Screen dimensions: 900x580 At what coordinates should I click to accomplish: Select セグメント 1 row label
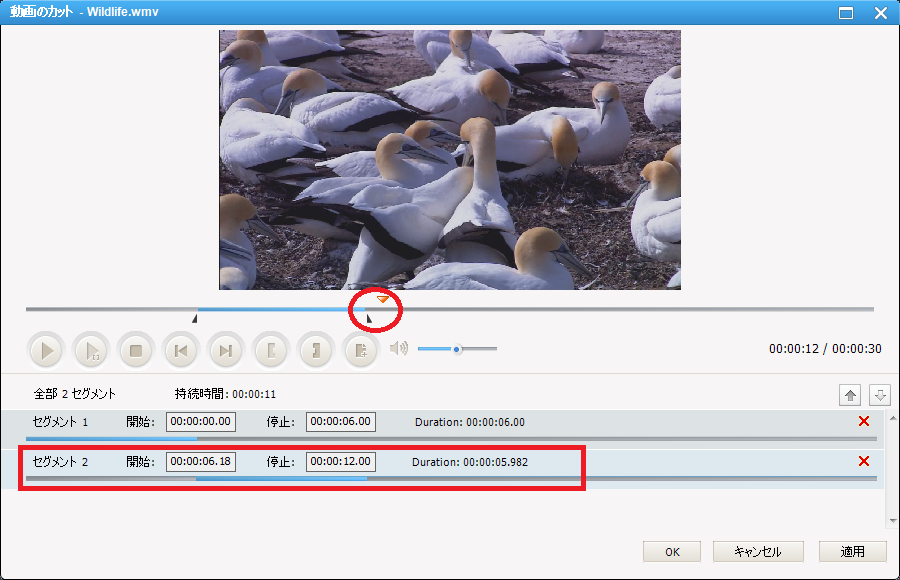point(60,422)
